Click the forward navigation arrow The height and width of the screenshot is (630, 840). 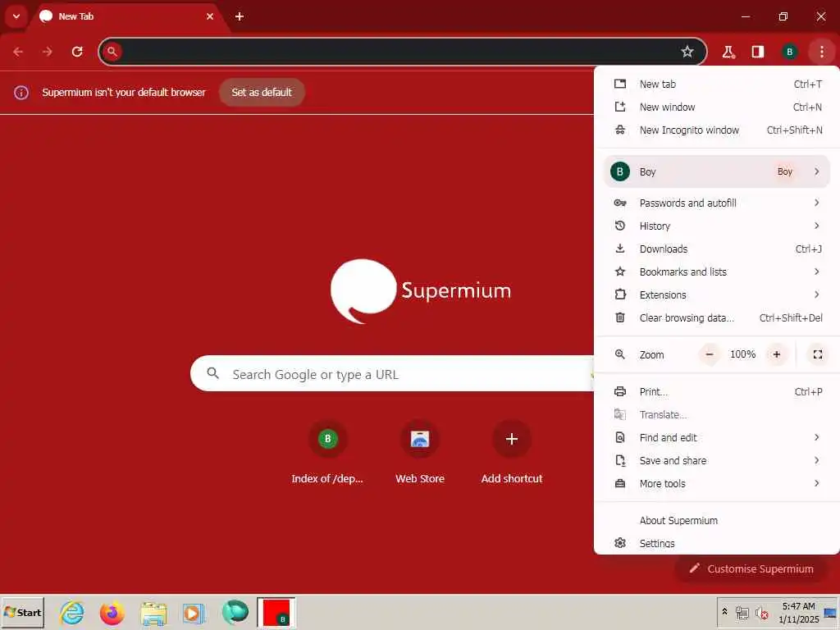(48, 52)
